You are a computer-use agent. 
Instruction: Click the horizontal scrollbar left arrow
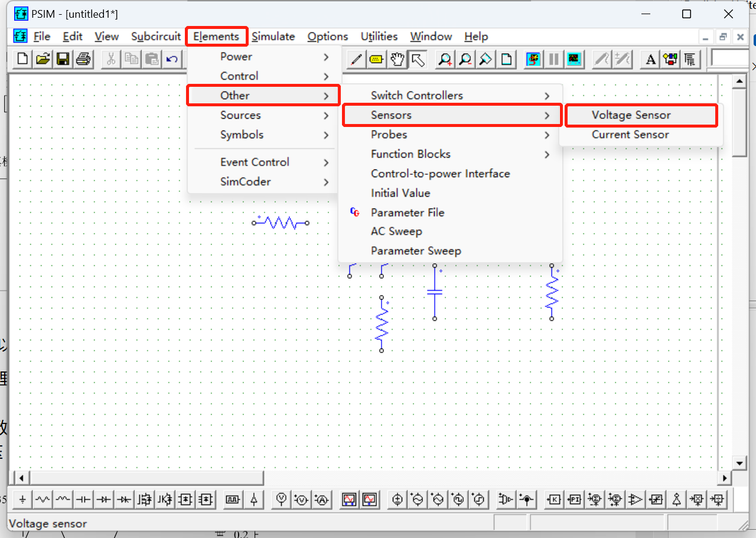(21, 477)
